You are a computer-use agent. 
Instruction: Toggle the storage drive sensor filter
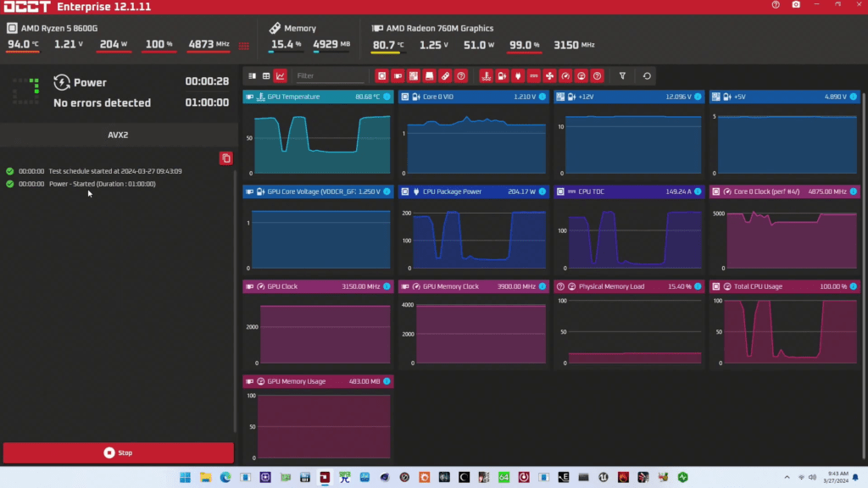(x=429, y=75)
